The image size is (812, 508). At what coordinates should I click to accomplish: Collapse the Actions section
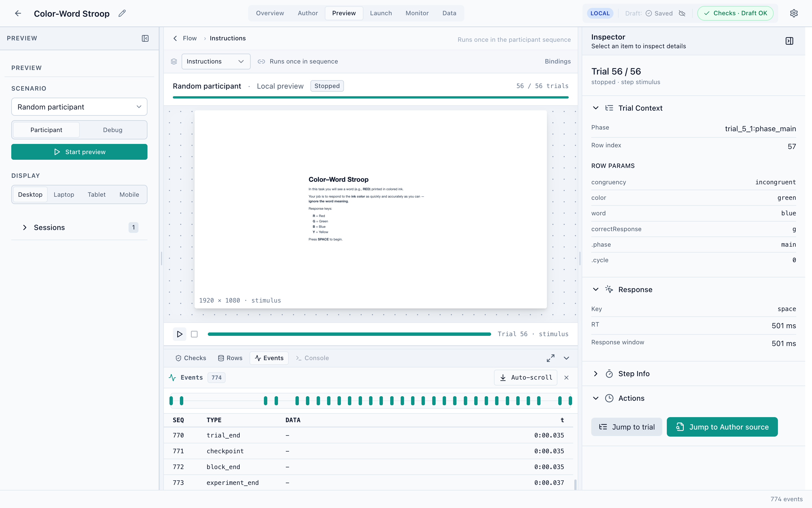(595, 398)
